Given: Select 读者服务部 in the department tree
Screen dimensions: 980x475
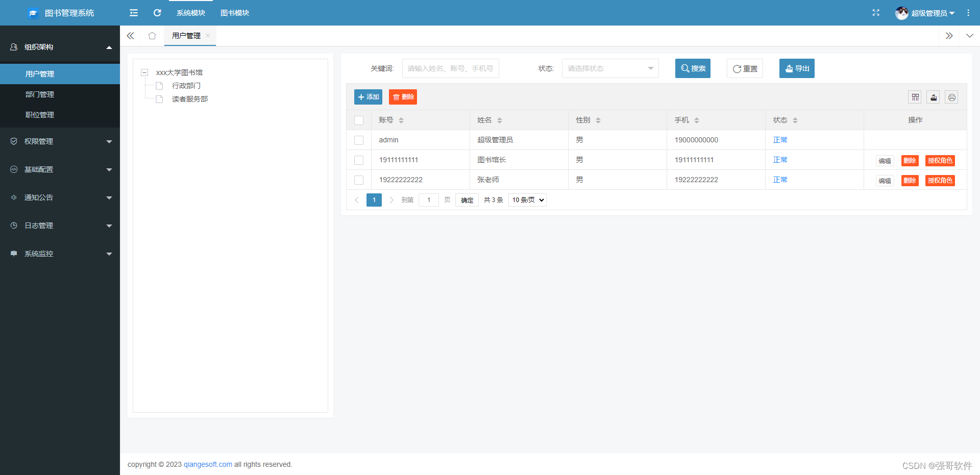Looking at the screenshot, I should tap(190, 98).
